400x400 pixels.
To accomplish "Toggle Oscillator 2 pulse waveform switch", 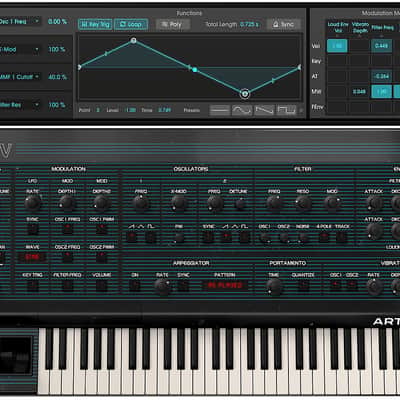I will 245,237.
